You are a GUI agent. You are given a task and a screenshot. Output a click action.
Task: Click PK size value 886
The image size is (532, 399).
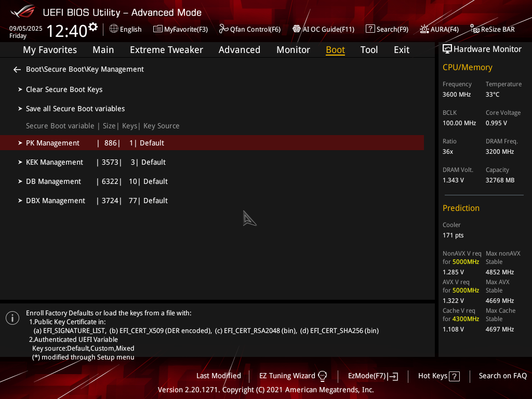click(110, 143)
